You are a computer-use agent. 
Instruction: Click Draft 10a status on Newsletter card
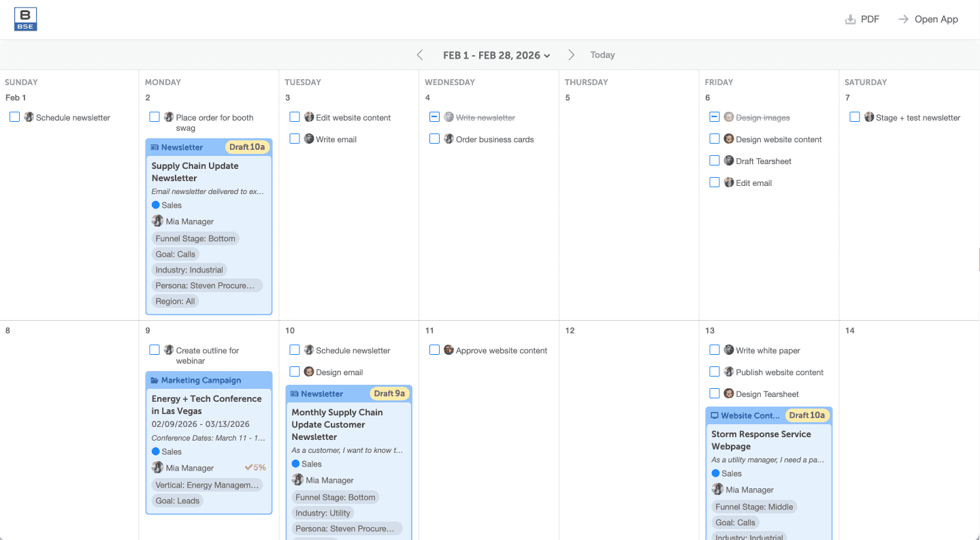click(x=248, y=147)
